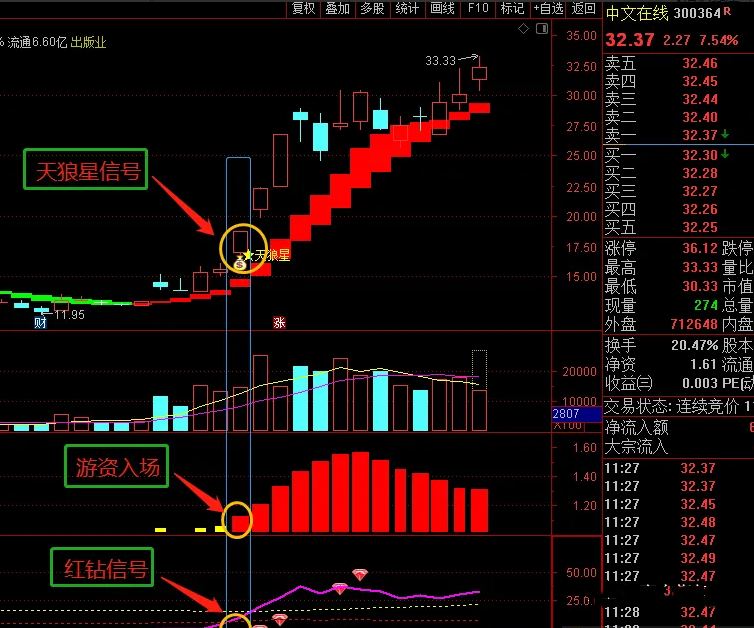This screenshot has height=628, width=754.
Task: Click the 出版业 industry link
Action: tap(88, 42)
